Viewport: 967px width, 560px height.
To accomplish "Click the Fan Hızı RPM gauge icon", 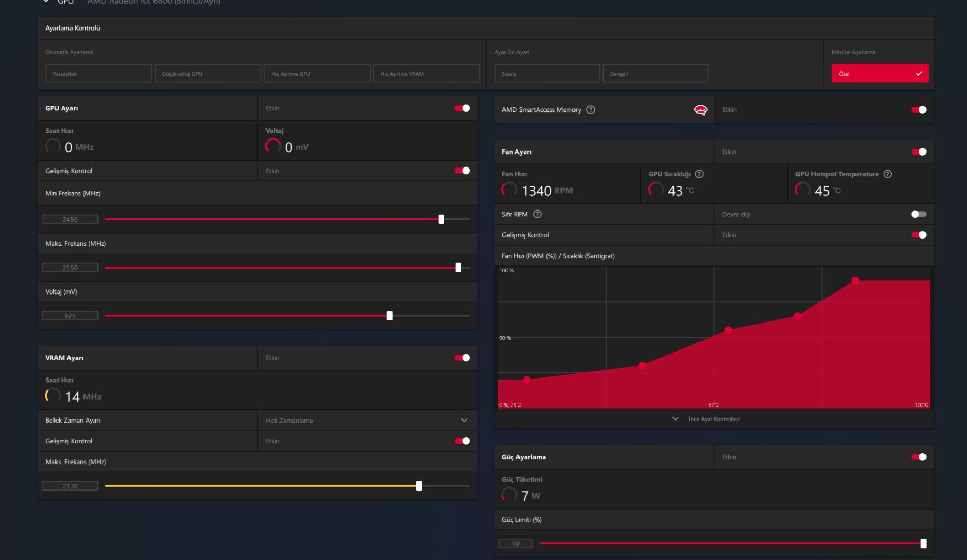I will pos(509,190).
